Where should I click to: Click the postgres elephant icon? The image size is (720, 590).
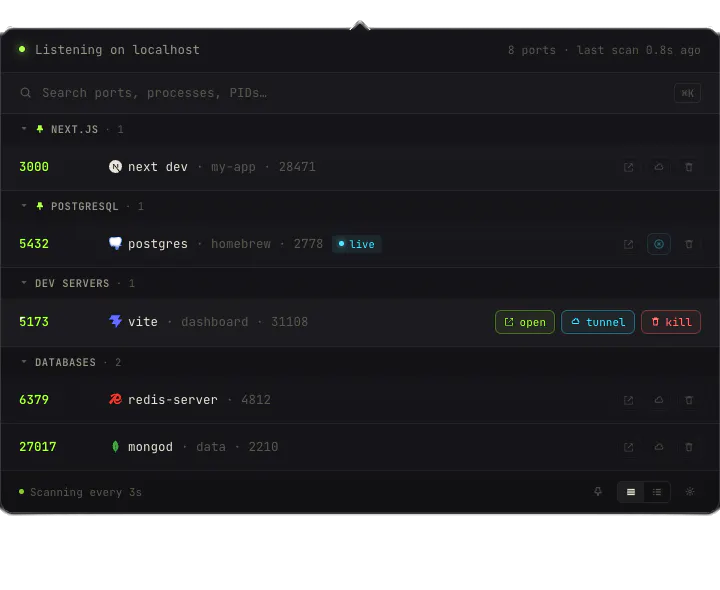(x=115, y=243)
